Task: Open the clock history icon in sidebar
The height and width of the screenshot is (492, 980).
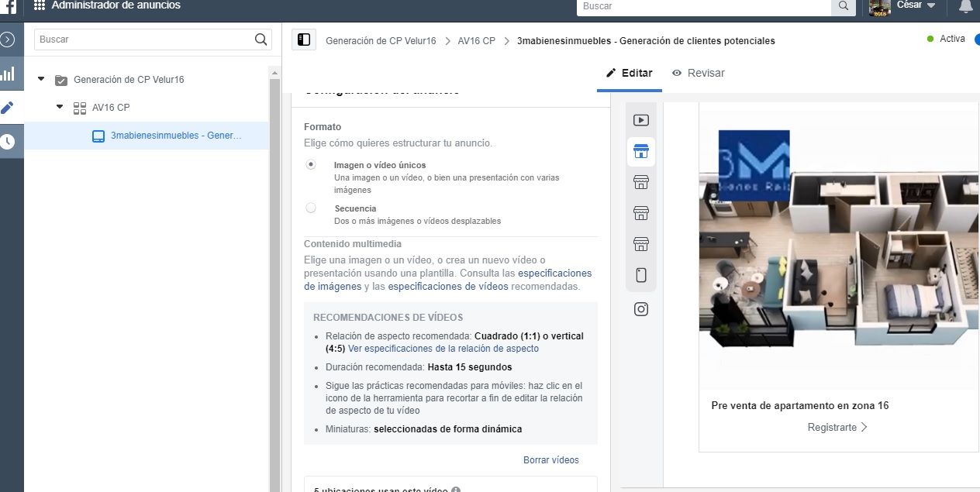Action: (8, 142)
